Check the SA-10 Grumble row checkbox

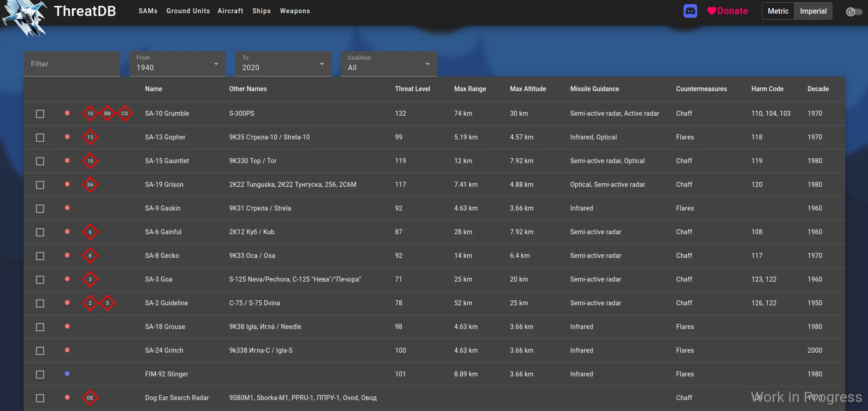pyautogui.click(x=40, y=114)
